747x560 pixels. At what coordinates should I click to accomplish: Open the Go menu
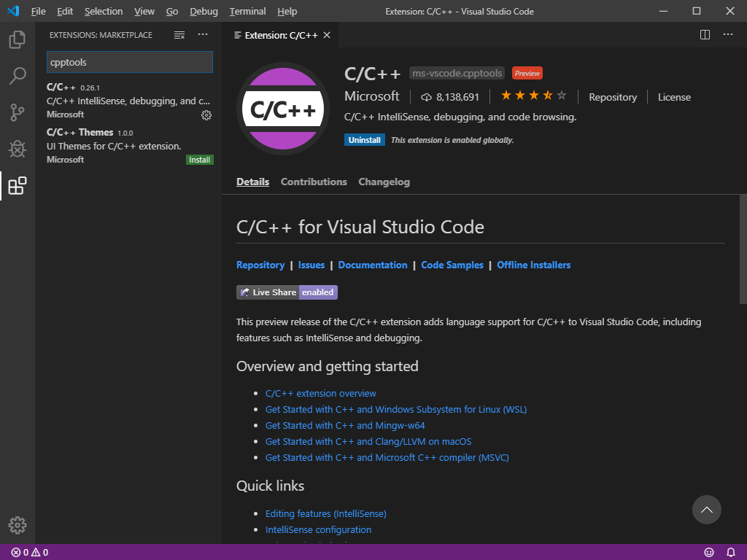click(x=172, y=11)
